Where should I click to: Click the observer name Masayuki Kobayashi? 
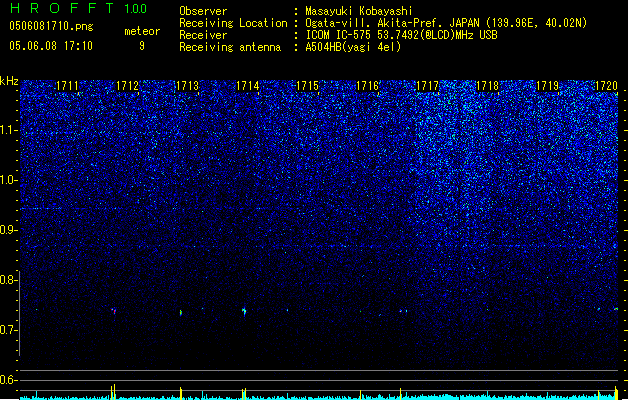point(359,11)
